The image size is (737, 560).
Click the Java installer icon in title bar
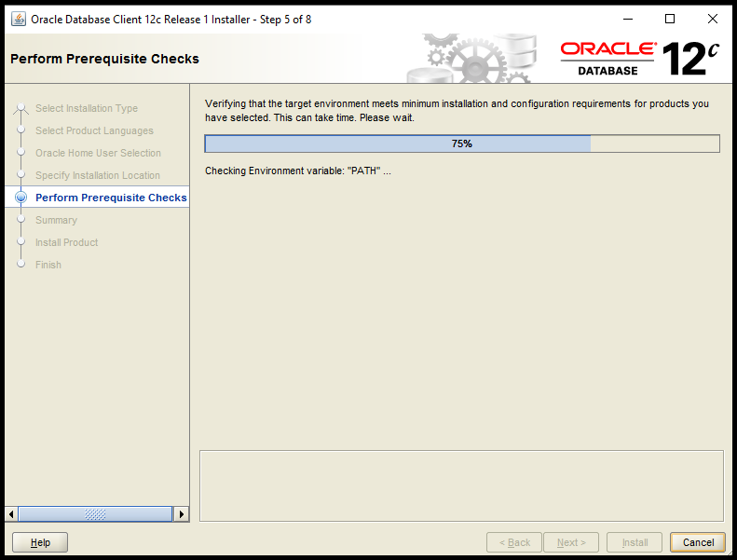19,20
